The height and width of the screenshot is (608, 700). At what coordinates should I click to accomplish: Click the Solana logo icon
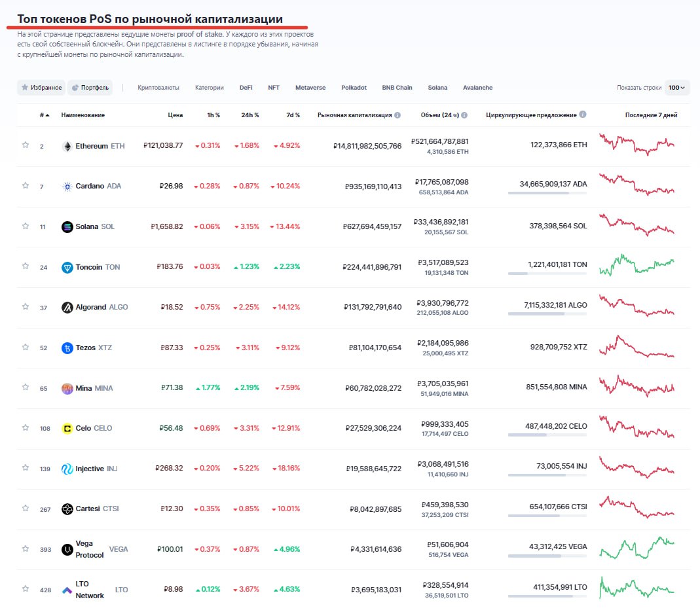67,227
